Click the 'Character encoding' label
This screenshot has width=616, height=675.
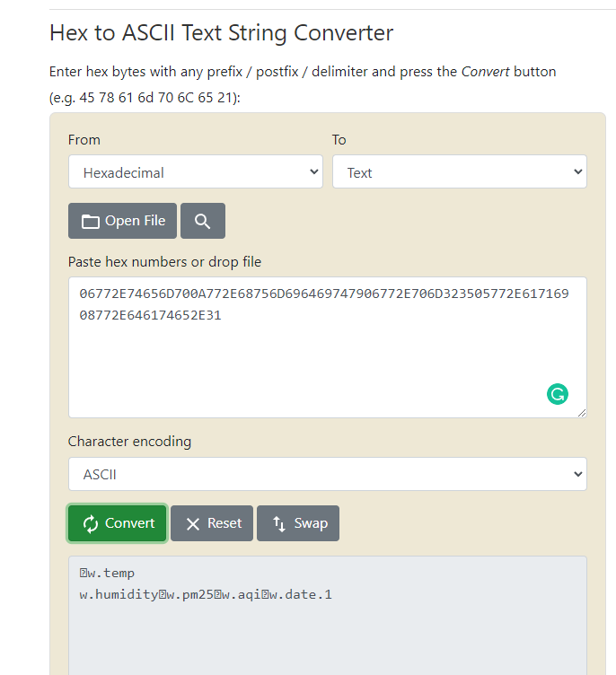(x=129, y=442)
